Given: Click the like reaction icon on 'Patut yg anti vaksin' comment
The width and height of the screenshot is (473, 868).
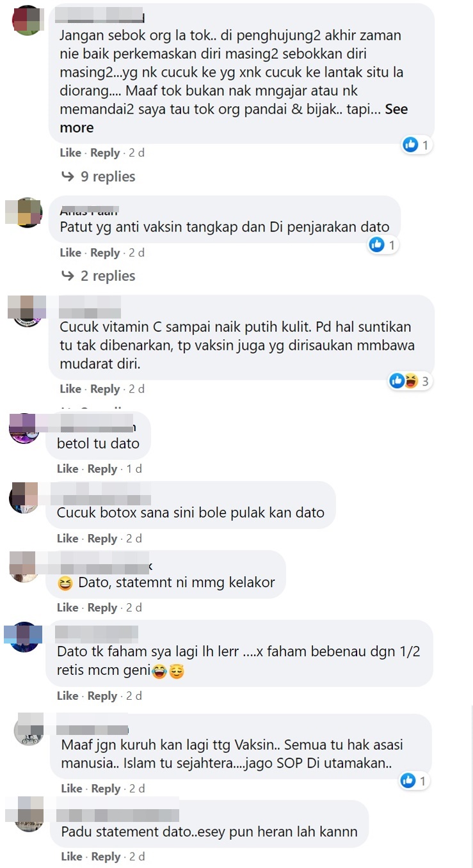Looking at the screenshot, I should 377,244.
